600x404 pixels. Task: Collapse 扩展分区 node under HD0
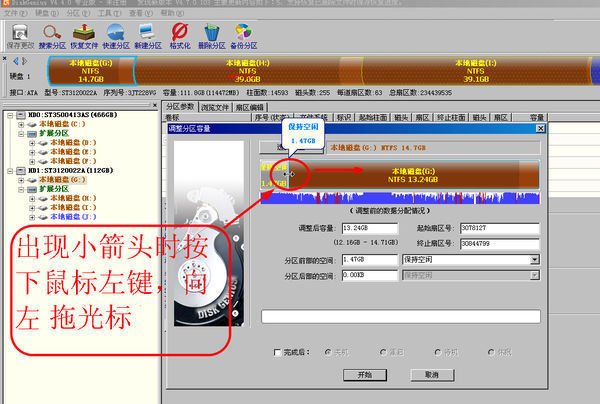pos(21,134)
